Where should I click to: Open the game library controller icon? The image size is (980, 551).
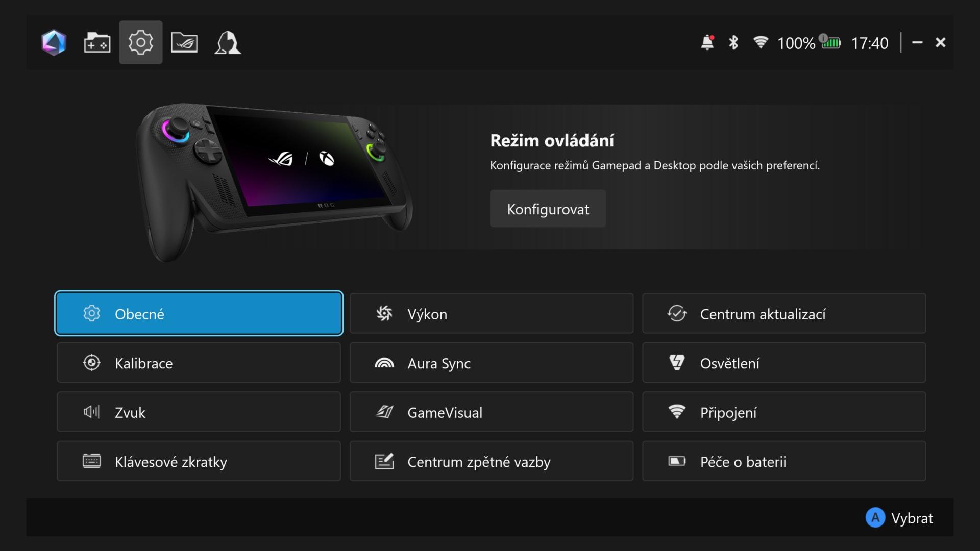click(x=97, y=43)
